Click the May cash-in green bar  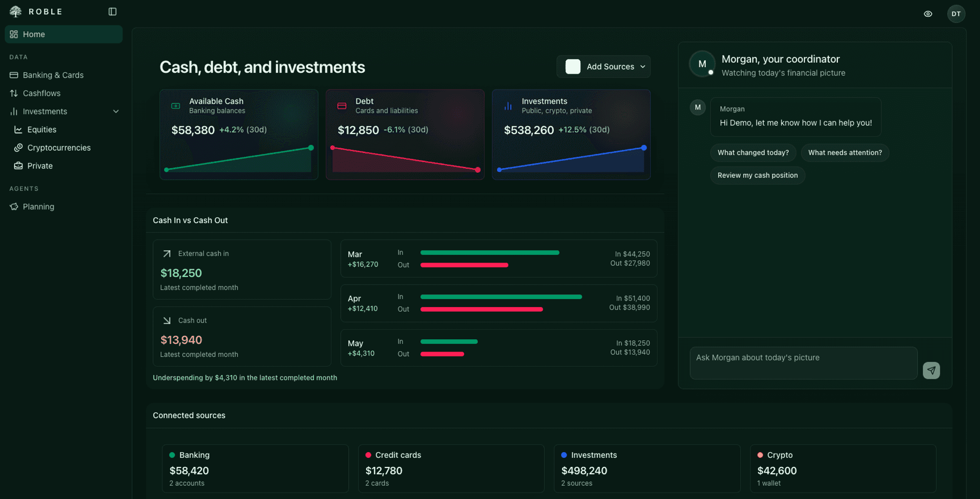coord(449,342)
